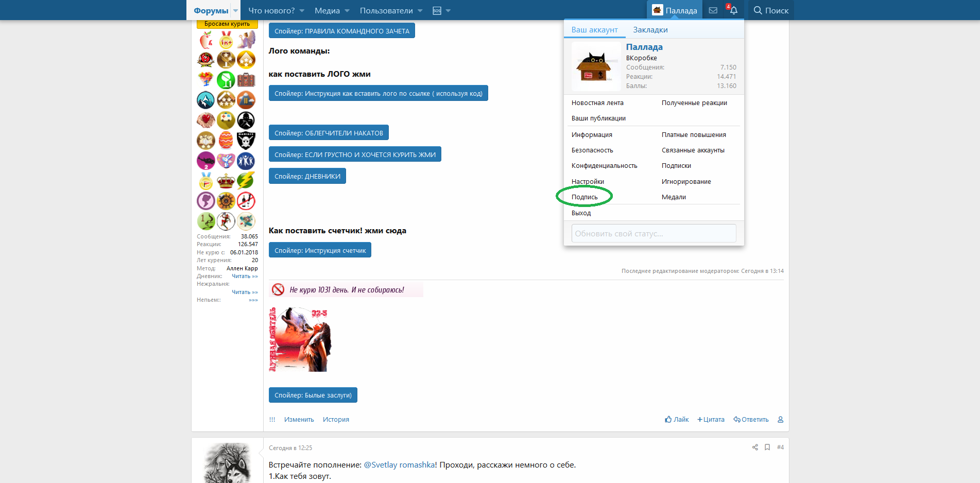Open Настройки in the account menu
The image size is (980, 483).
coord(588,182)
